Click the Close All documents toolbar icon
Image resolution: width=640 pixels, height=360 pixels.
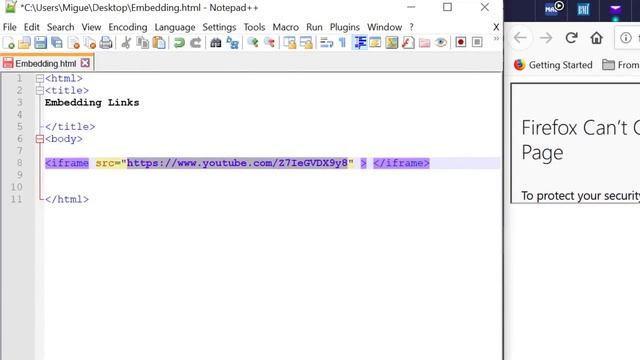click(90, 42)
